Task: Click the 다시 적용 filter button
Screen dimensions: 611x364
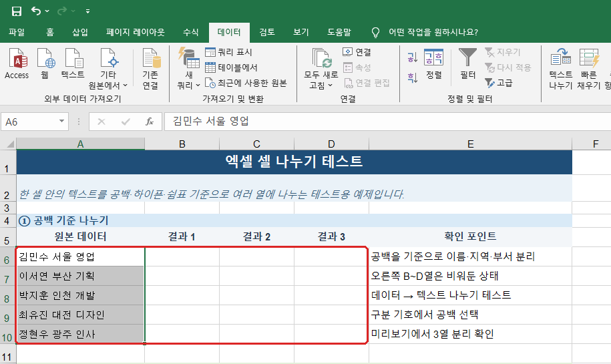Action: click(507, 67)
